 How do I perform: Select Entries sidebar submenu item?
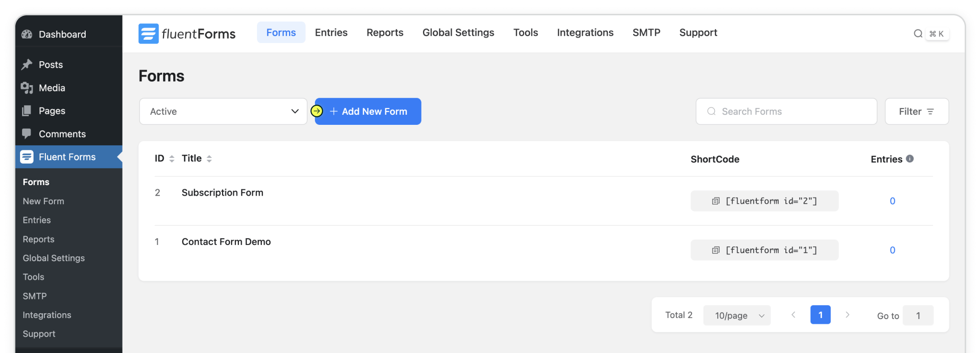coord(37,220)
